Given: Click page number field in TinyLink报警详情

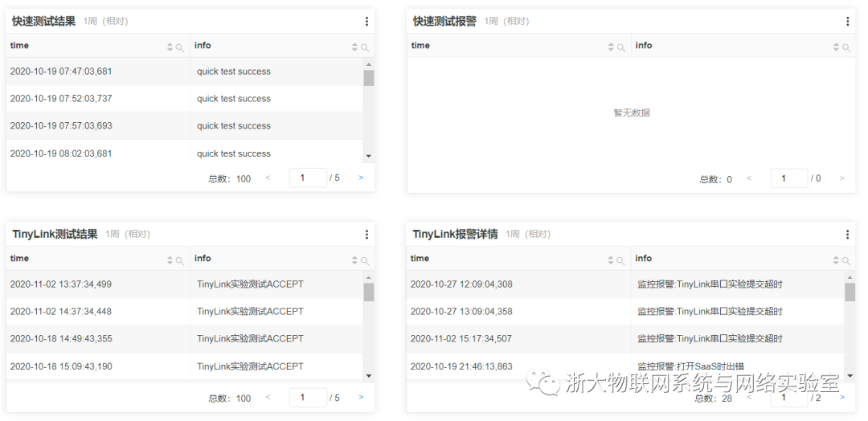Looking at the screenshot, I should 789,397.
